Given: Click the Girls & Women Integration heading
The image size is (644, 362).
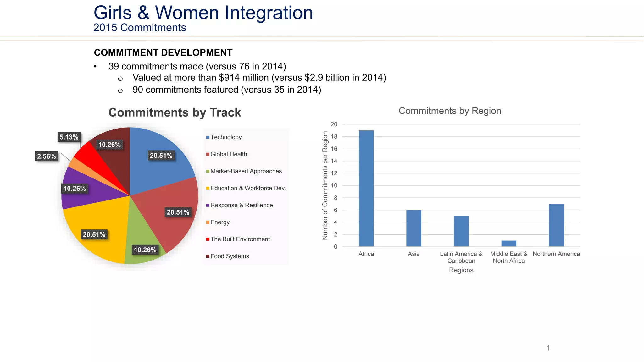Looking at the screenshot, I should click(203, 13).
